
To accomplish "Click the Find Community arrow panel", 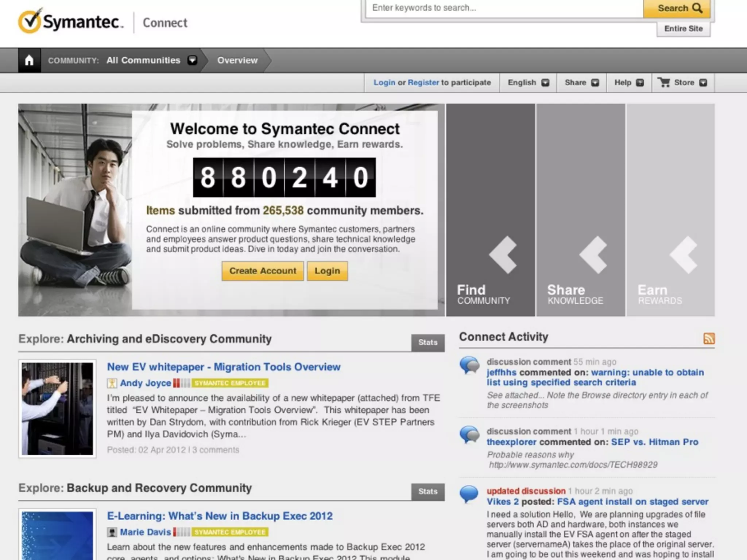I will 490,210.
